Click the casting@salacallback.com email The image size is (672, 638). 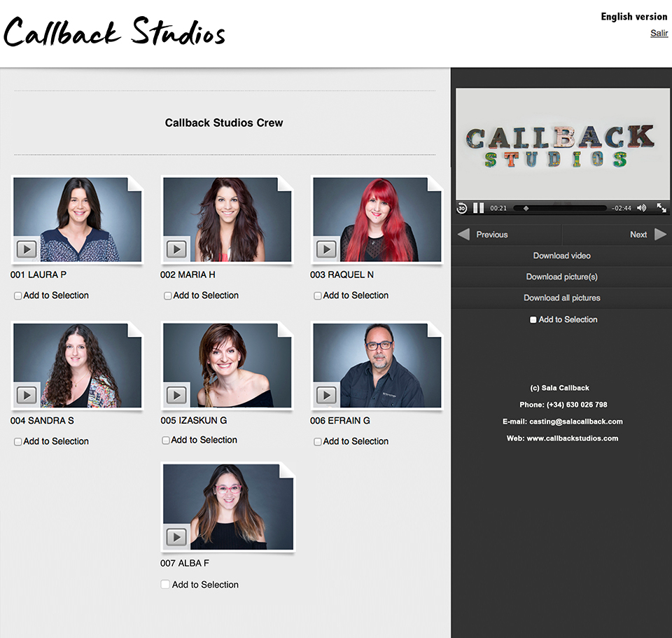tap(575, 422)
